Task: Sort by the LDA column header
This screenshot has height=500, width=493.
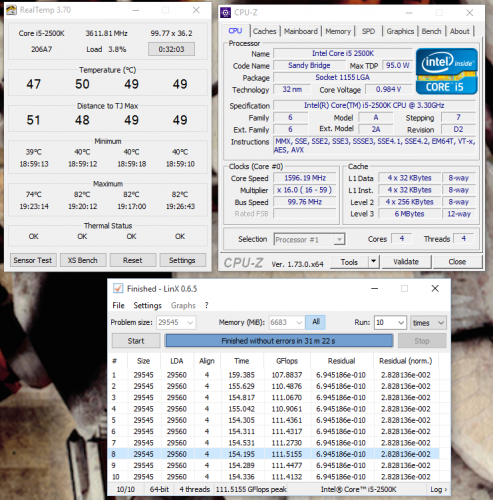Action: (x=177, y=361)
